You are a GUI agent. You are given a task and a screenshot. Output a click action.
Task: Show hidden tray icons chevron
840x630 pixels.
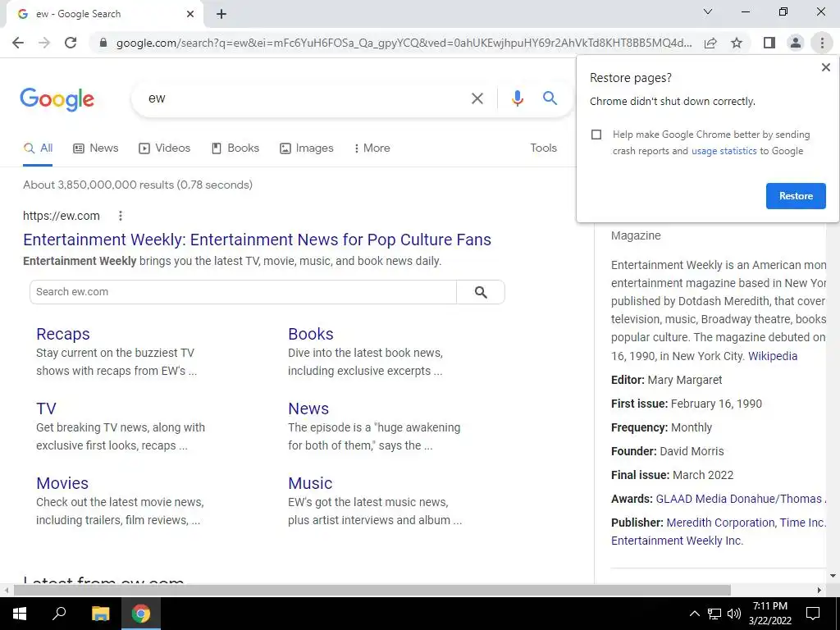pyautogui.click(x=694, y=614)
